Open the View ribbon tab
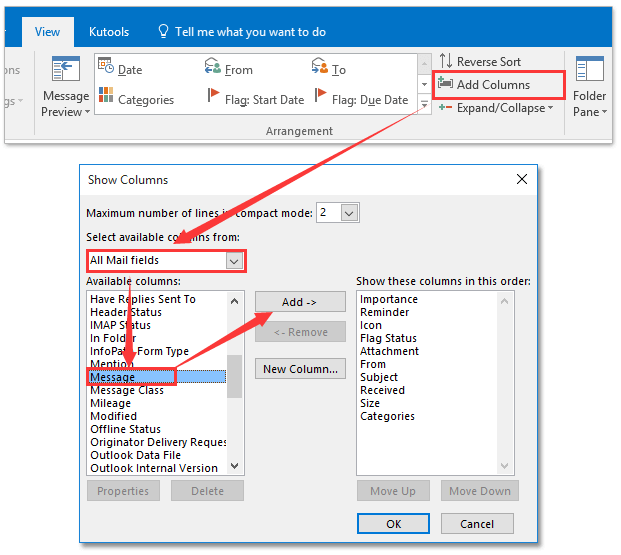This screenshot has height=555, width=621. [x=47, y=32]
